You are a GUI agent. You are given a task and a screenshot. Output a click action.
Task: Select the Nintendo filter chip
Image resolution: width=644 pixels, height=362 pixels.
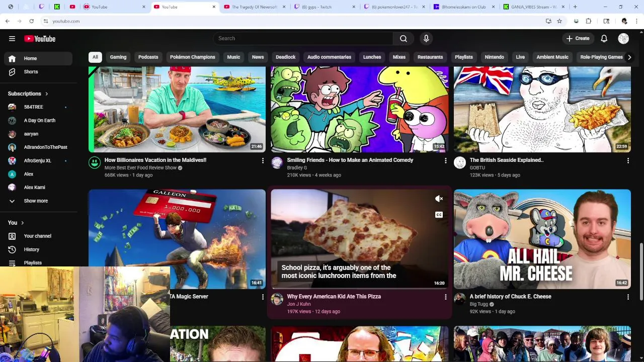(495, 57)
